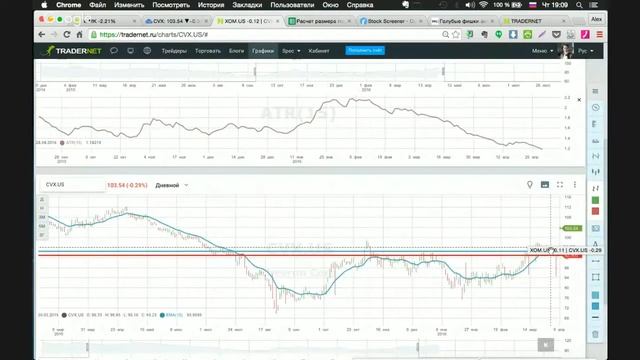
Task: Switch to the CVX 103.54 browser tab
Action: [x=177, y=21]
